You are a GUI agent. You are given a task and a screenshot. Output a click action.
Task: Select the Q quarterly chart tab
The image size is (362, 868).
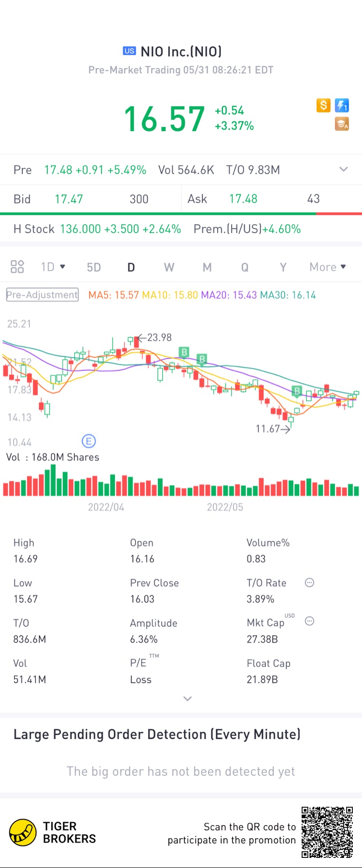(245, 267)
